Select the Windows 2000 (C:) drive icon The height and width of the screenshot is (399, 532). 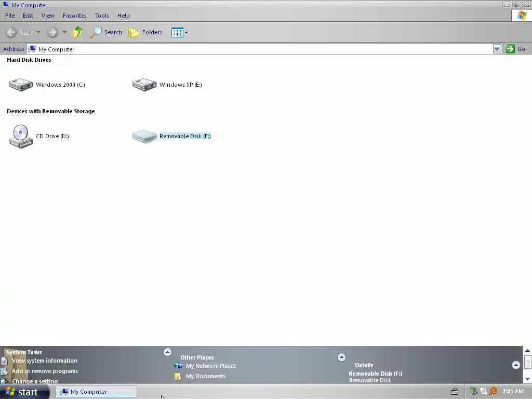[21, 85]
